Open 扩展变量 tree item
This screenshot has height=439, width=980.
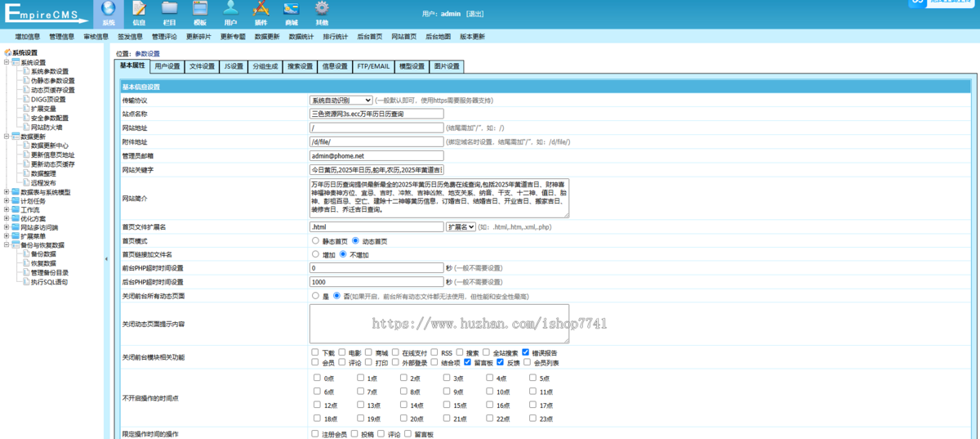[x=43, y=108]
